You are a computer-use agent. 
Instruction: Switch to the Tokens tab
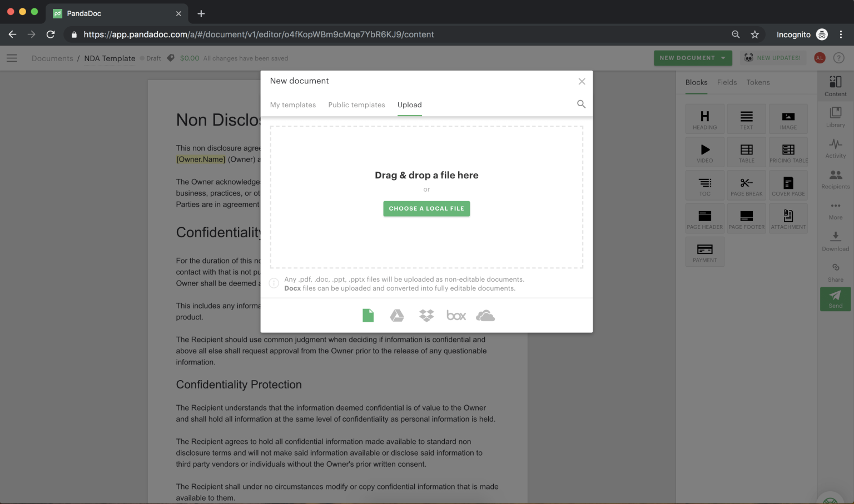(758, 82)
